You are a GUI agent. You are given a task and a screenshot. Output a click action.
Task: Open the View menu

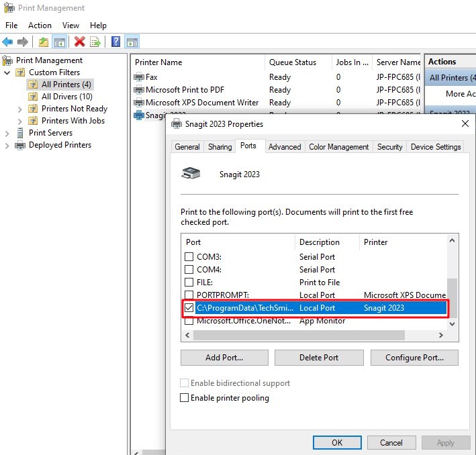[x=70, y=26]
